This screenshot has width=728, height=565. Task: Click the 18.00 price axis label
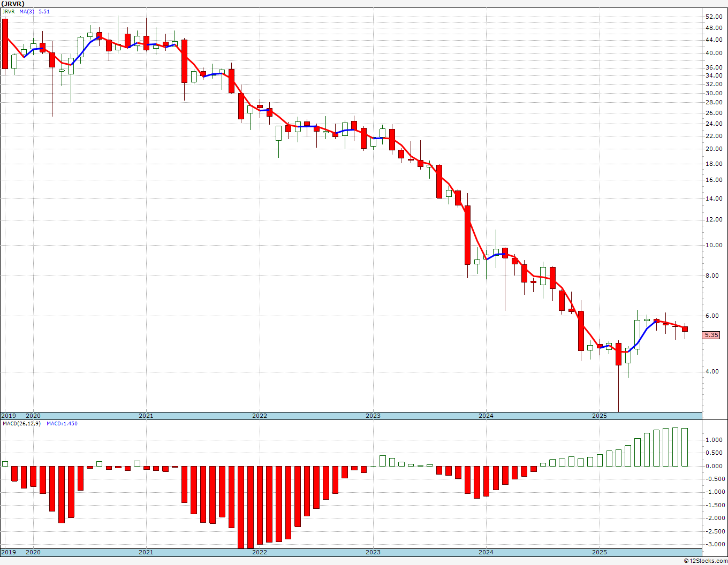pos(714,164)
